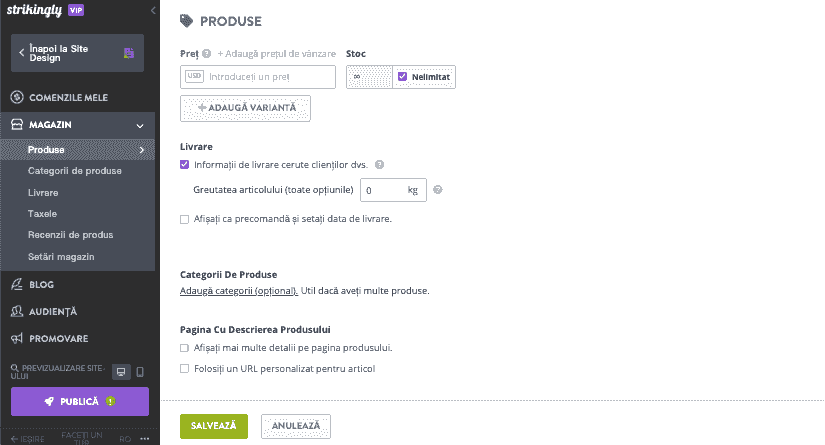Open the COMENZILE MELE menu item
This screenshot has height=445, width=825.
[68, 98]
